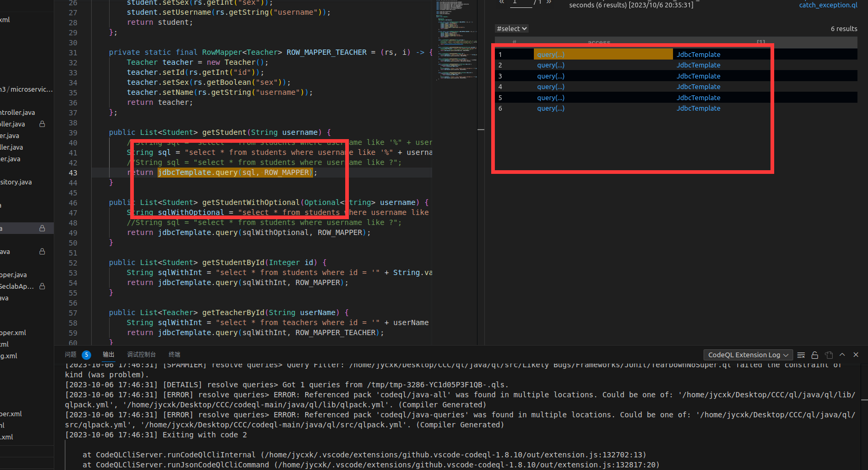868x470 pixels.
Task: Click the open log in editor icon
Action: tap(828, 355)
